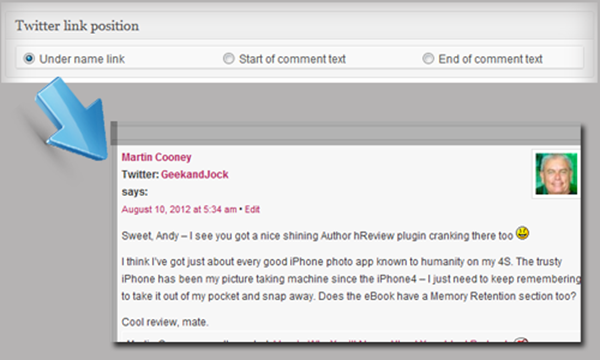The height and width of the screenshot is (360, 600).
Task: Visit the GeekandJock Twitter profile link
Action: coord(195,174)
